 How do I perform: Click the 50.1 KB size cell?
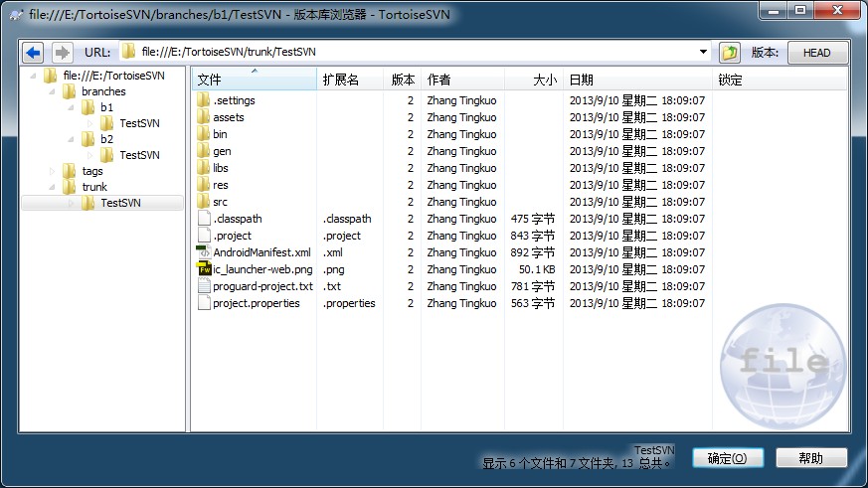(x=537, y=269)
